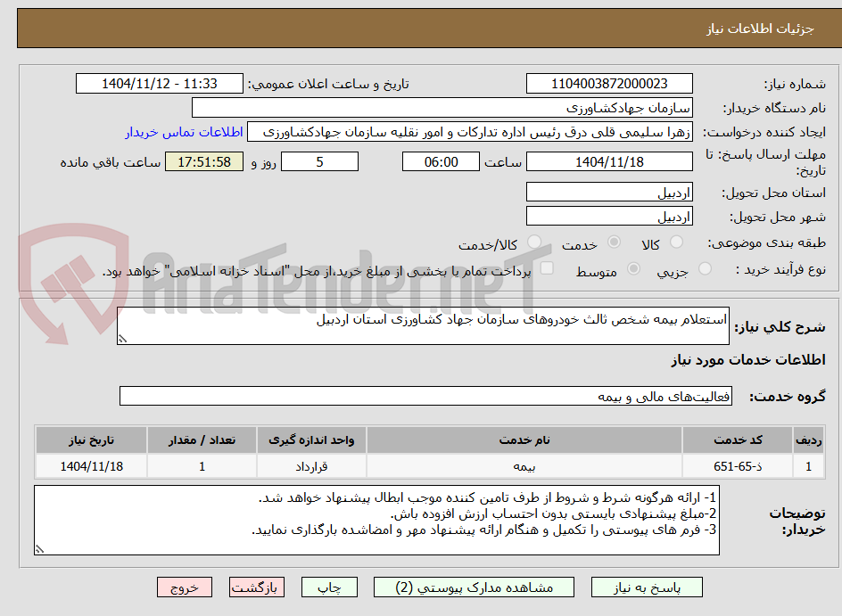
Task: Click the service code cell ذ-65-651
Action: [x=738, y=466]
